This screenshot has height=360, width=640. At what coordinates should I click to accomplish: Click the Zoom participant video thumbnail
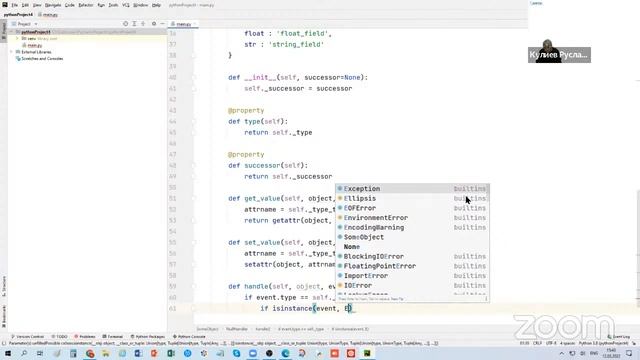(559, 51)
